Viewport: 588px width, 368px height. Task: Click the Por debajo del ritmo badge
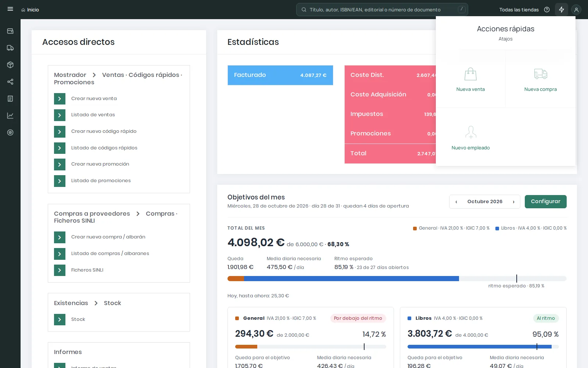(358, 318)
